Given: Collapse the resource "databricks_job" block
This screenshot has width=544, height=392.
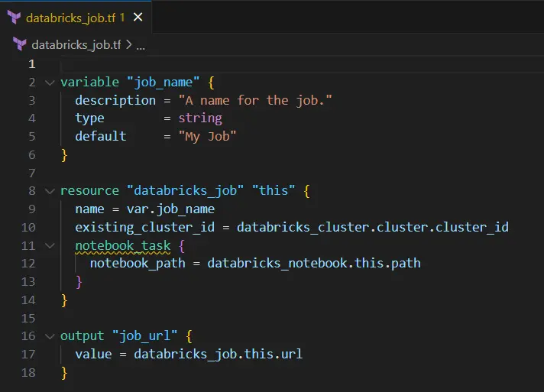Looking at the screenshot, I should (50, 191).
